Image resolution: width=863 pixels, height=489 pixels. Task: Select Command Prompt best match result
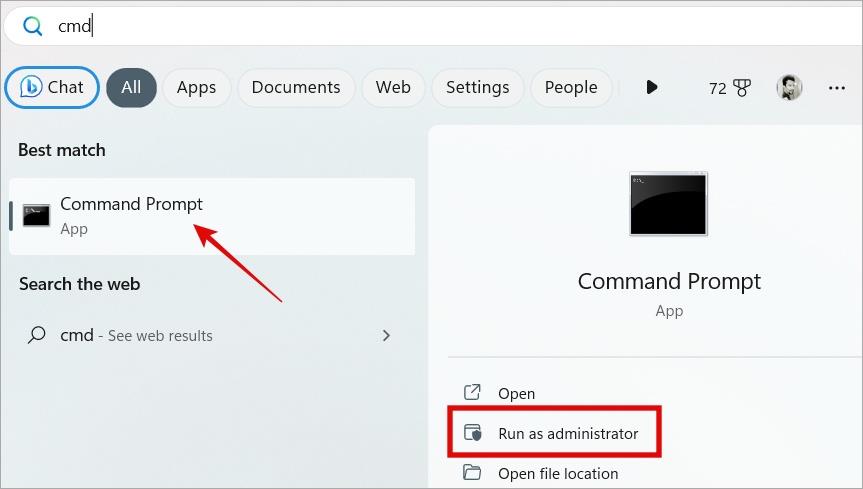[212, 216]
